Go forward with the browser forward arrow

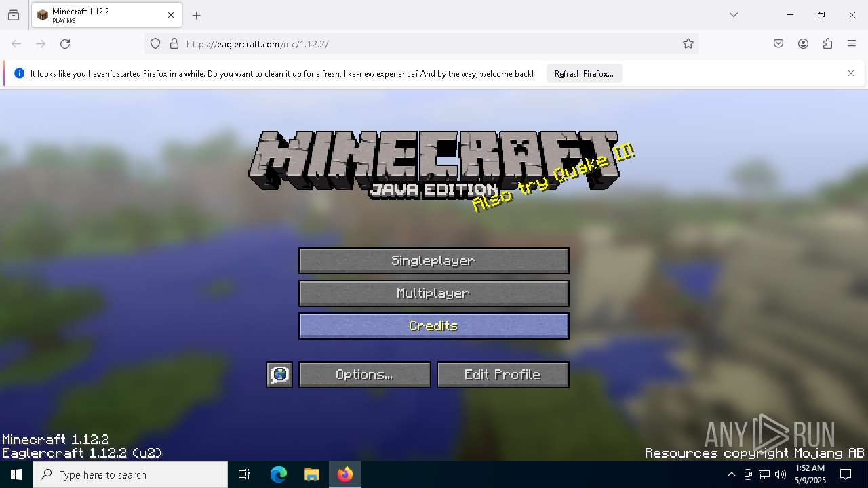[41, 44]
